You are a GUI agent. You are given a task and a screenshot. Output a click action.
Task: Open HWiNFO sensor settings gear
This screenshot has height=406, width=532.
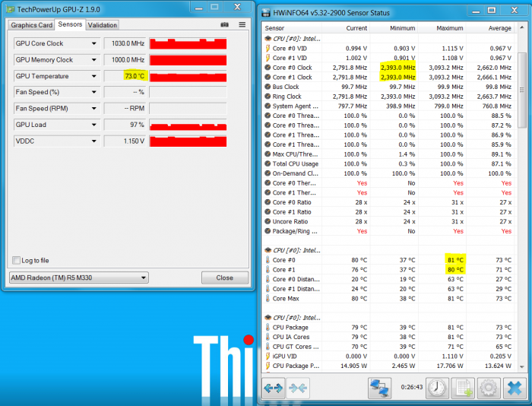pos(487,387)
